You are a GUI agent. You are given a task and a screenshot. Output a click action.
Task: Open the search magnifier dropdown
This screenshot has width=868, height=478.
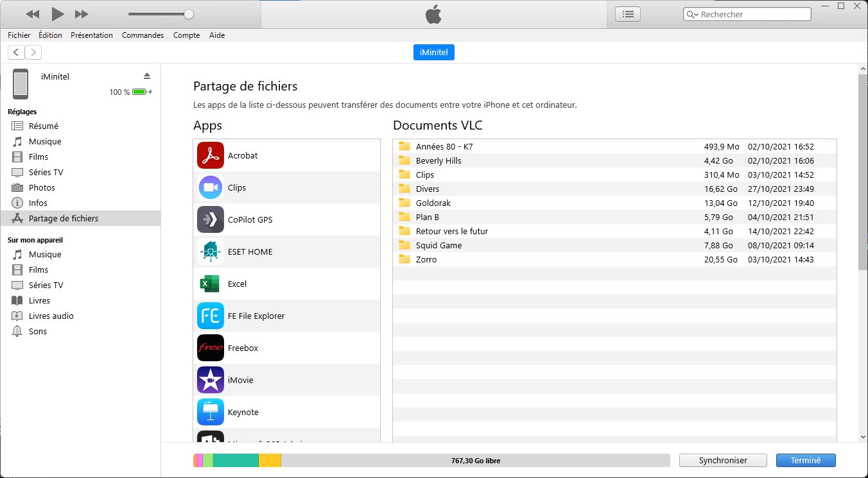pos(692,14)
